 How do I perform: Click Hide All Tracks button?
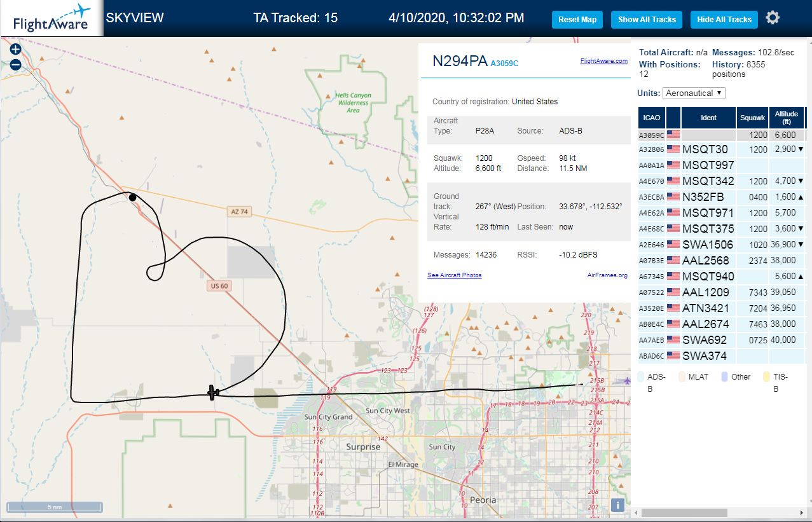[x=724, y=20]
